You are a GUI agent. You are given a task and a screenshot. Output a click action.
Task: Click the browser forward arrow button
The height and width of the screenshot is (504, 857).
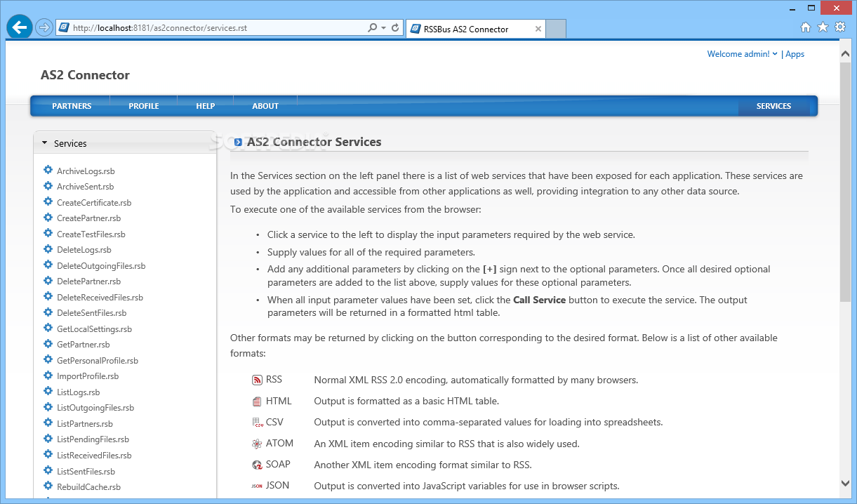tap(44, 27)
